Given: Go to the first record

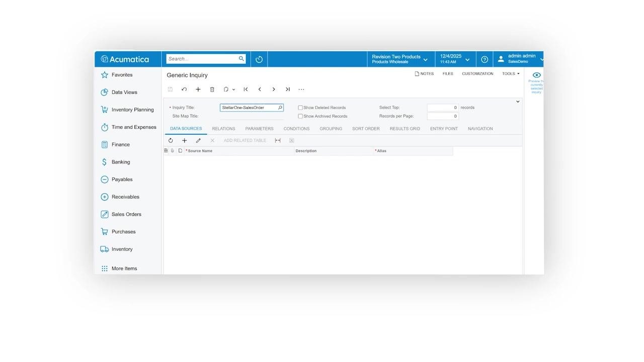Looking at the screenshot, I should click(x=246, y=89).
